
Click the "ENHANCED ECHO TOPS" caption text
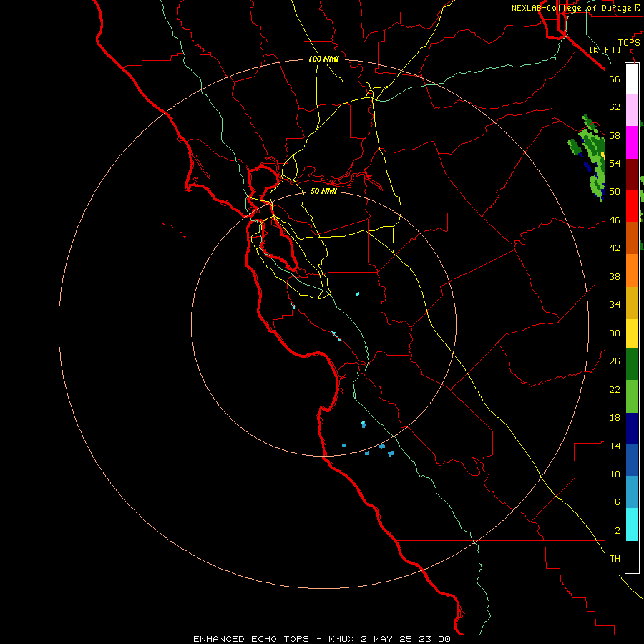coord(251,639)
